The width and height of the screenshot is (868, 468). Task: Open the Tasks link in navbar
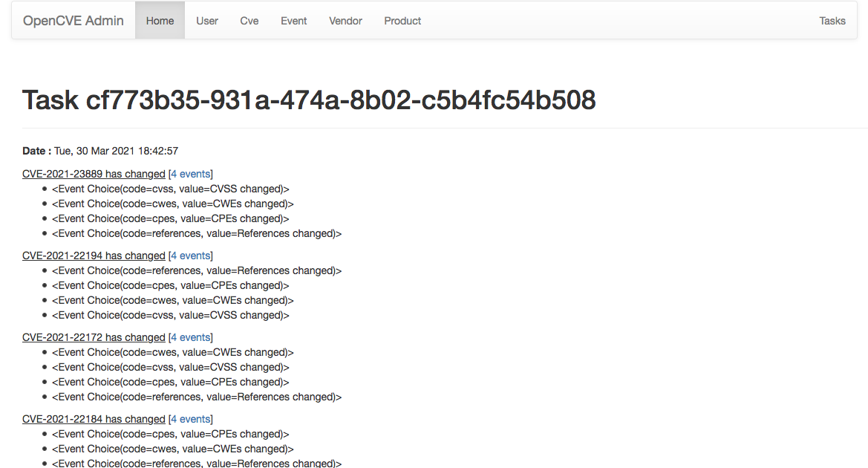coord(832,21)
